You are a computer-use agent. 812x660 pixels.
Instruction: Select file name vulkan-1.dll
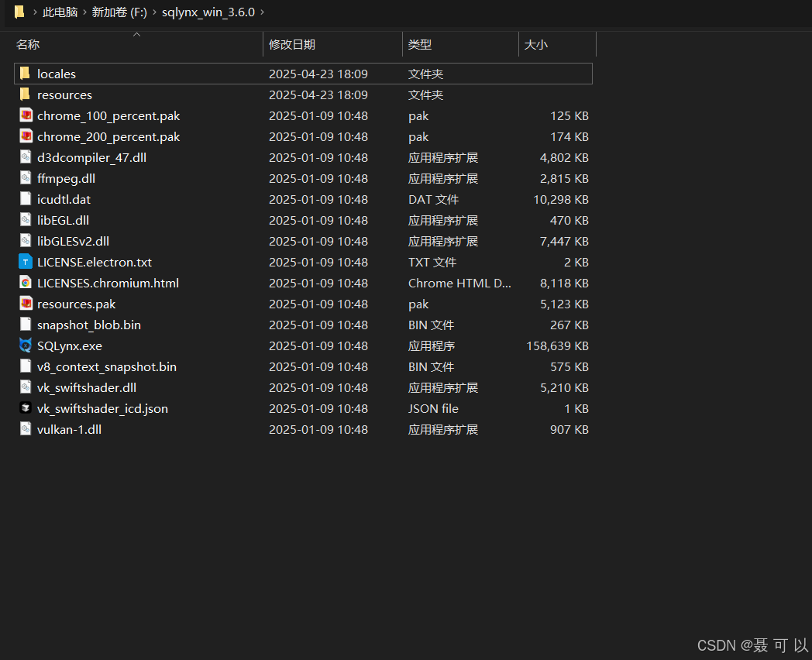[70, 430]
